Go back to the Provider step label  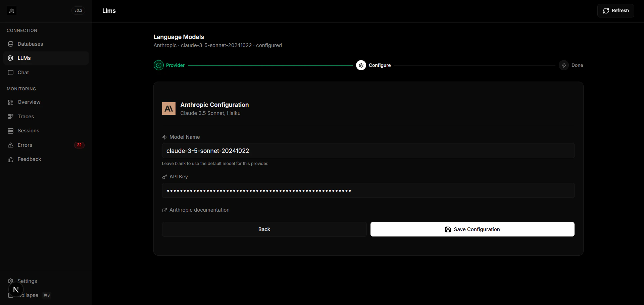(175, 65)
